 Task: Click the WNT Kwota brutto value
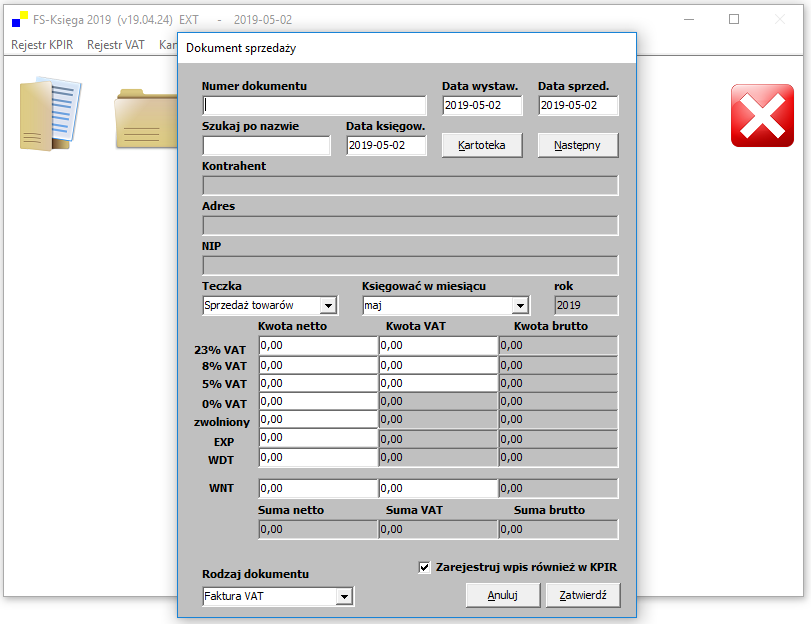559,488
